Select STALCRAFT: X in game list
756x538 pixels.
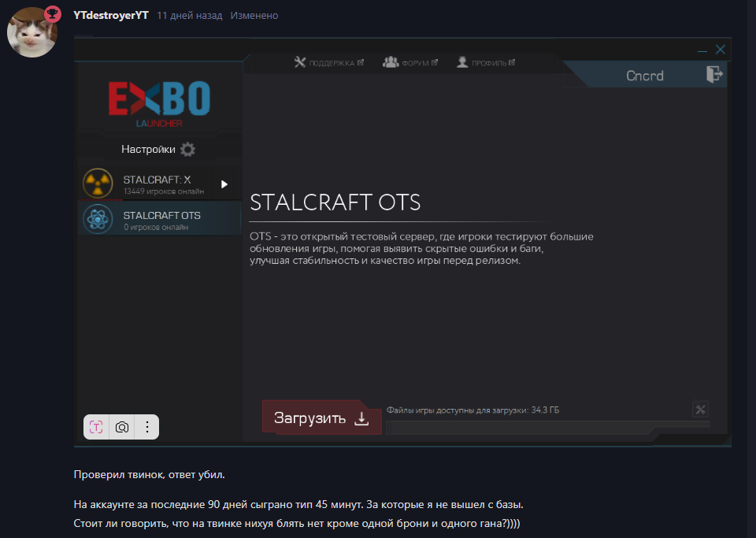160,184
